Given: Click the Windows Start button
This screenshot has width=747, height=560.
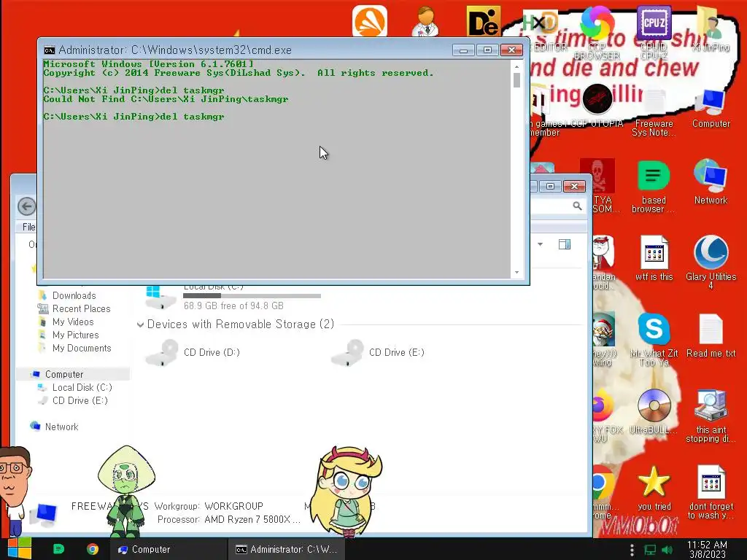Looking at the screenshot, I should (19, 548).
